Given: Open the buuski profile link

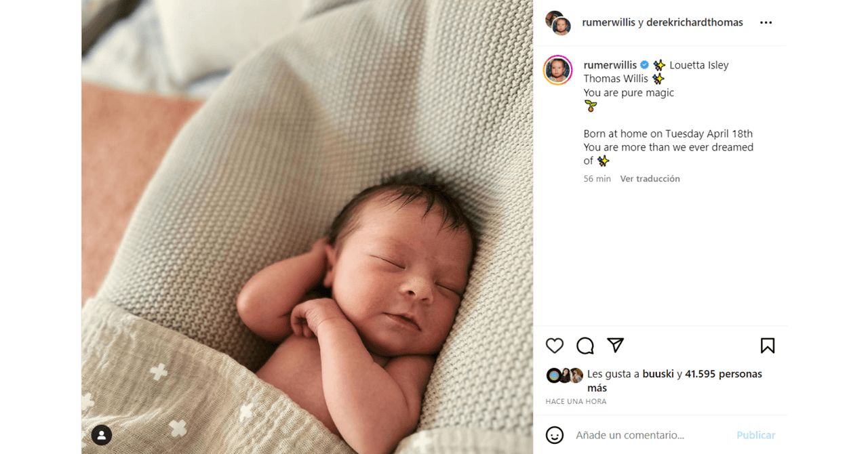Looking at the screenshot, I should pyautogui.click(x=658, y=374).
